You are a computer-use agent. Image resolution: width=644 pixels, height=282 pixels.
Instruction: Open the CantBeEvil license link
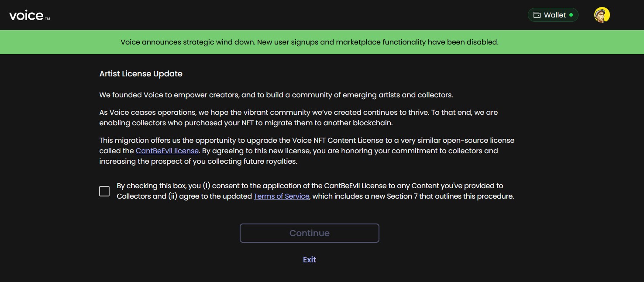tap(167, 151)
